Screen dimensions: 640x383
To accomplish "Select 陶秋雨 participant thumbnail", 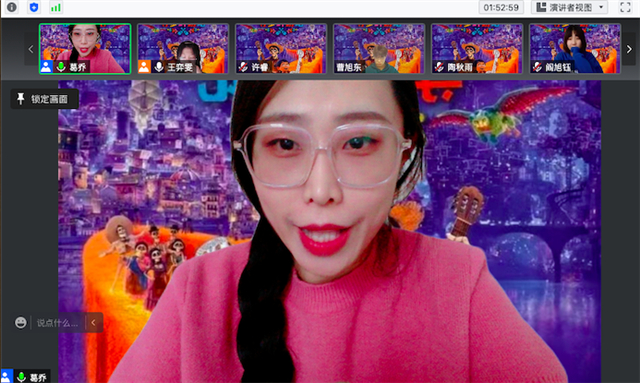I will (477, 49).
